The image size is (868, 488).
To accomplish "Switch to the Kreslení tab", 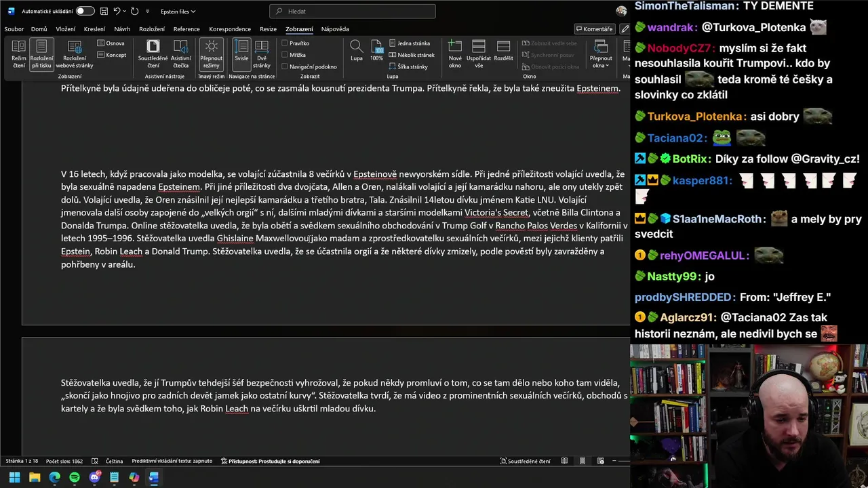I will [x=94, y=29].
